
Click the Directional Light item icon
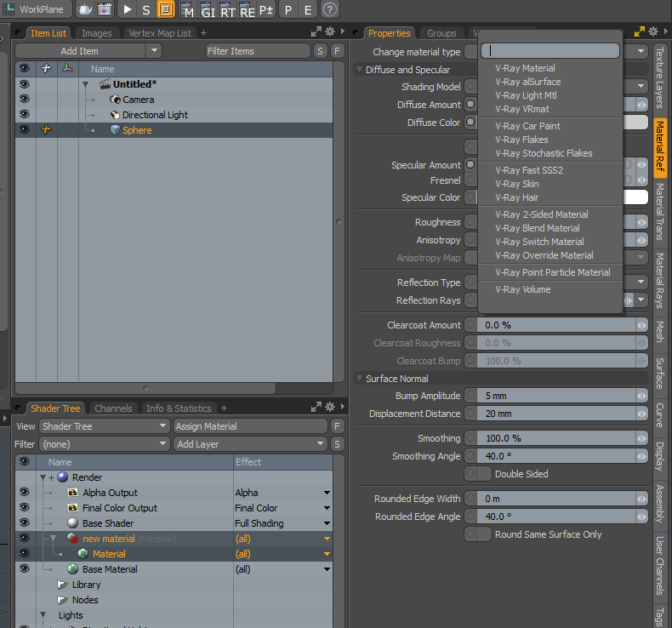[x=115, y=115]
